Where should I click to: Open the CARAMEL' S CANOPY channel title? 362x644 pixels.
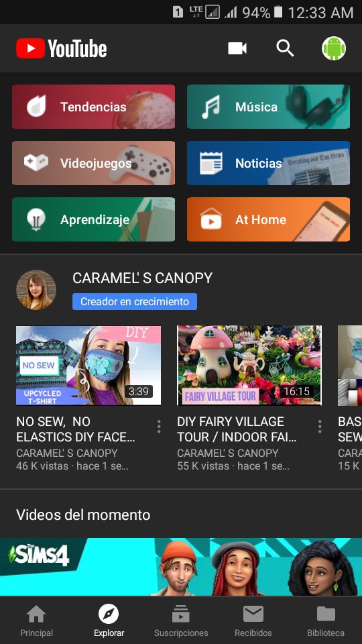click(x=142, y=278)
